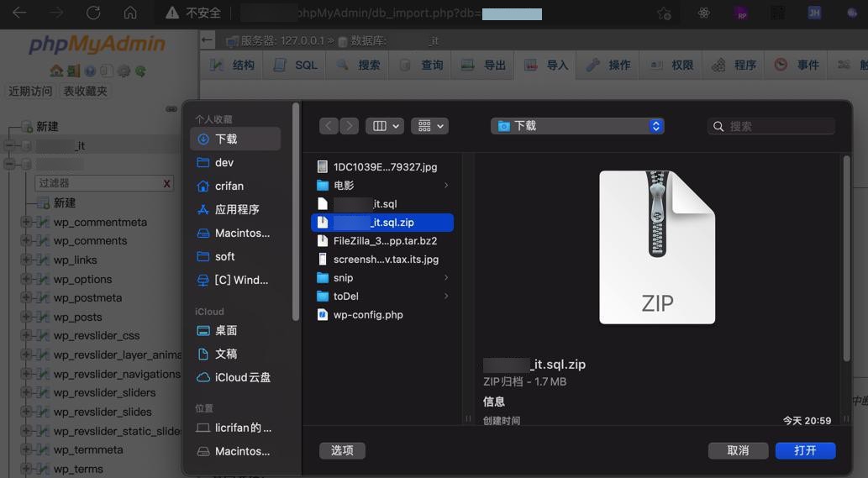868x478 pixels.
Task: Collapse the _it database node
Action: (9, 145)
